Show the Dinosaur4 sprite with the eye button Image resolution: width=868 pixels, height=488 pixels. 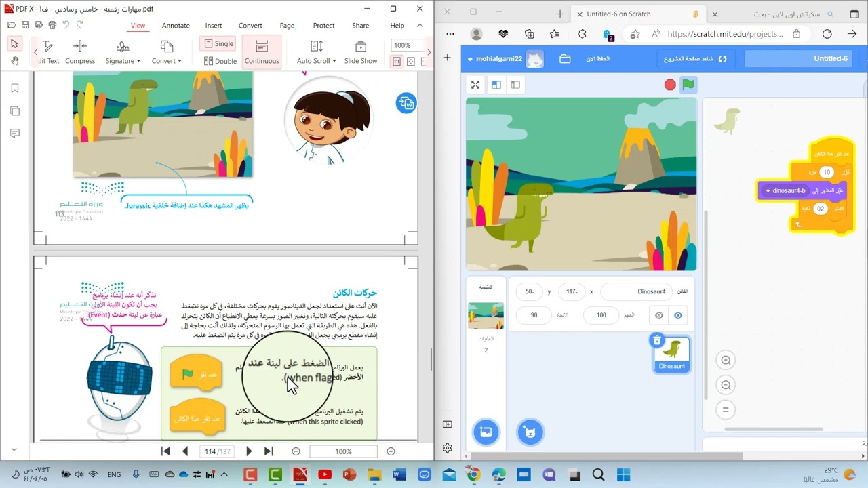pyautogui.click(x=677, y=315)
